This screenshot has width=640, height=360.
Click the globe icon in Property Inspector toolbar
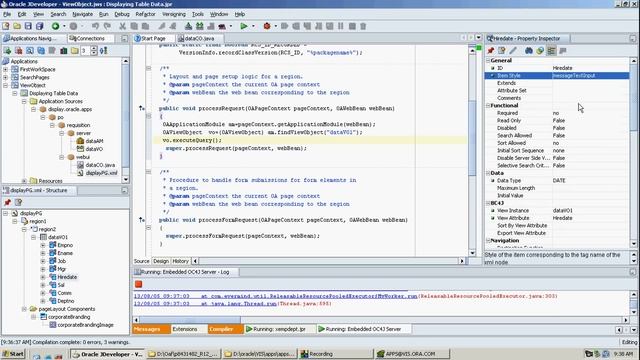point(540,51)
